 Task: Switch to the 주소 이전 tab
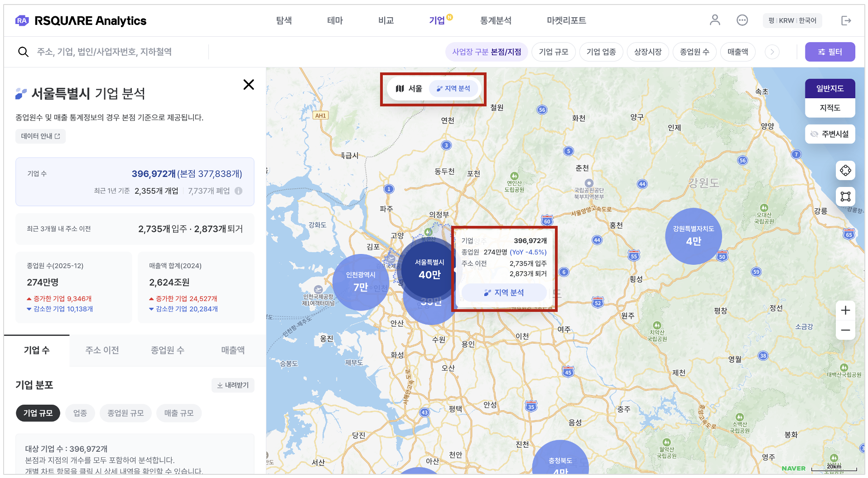(102, 350)
